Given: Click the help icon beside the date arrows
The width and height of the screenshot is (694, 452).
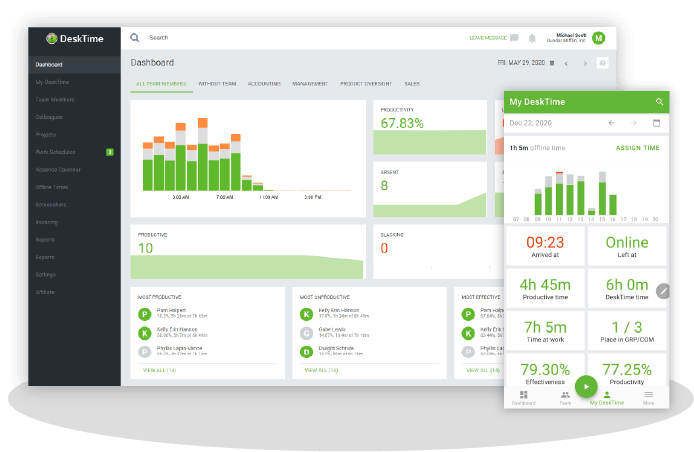Looking at the screenshot, I should point(602,63).
